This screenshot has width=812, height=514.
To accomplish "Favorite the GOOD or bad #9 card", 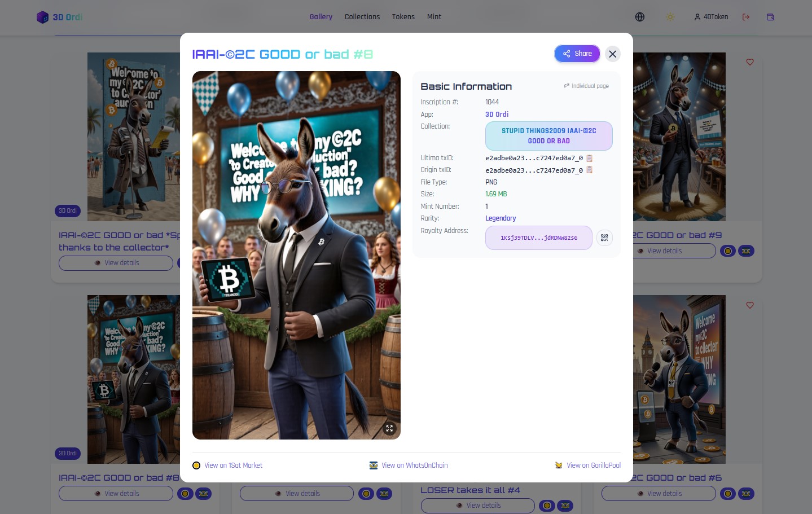I will [x=750, y=62].
